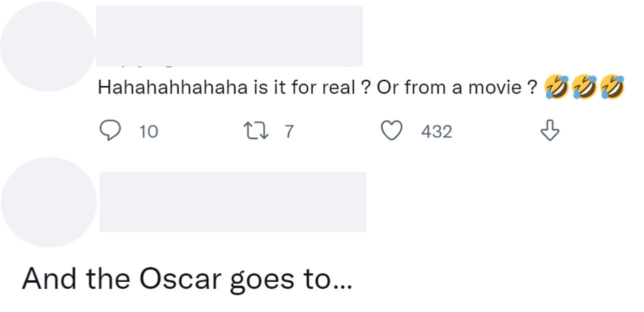Click the like count 432
644x312 pixels.
click(x=436, y=132)
